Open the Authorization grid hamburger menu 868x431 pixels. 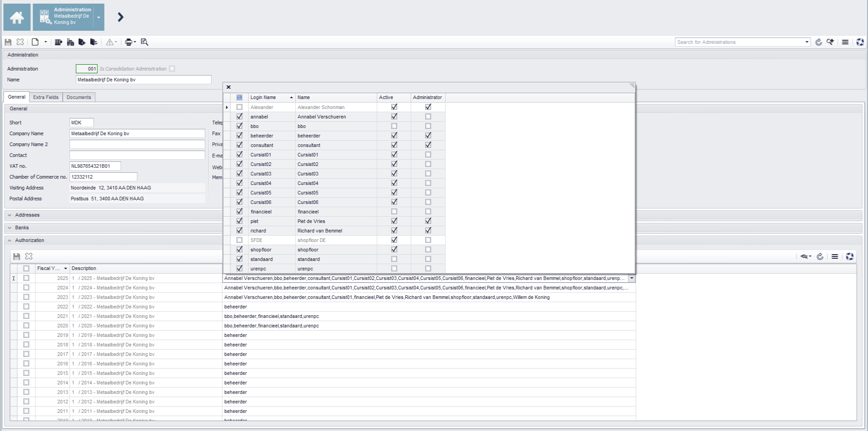835,256
